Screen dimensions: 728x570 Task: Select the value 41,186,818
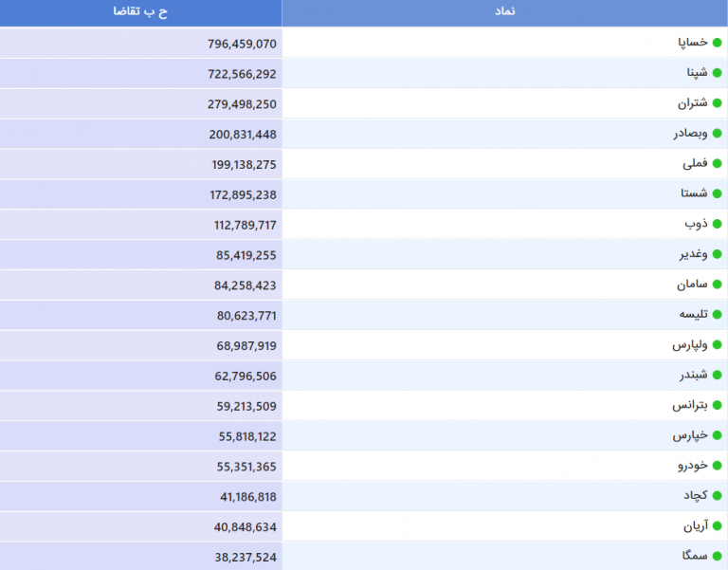point(248,497)
